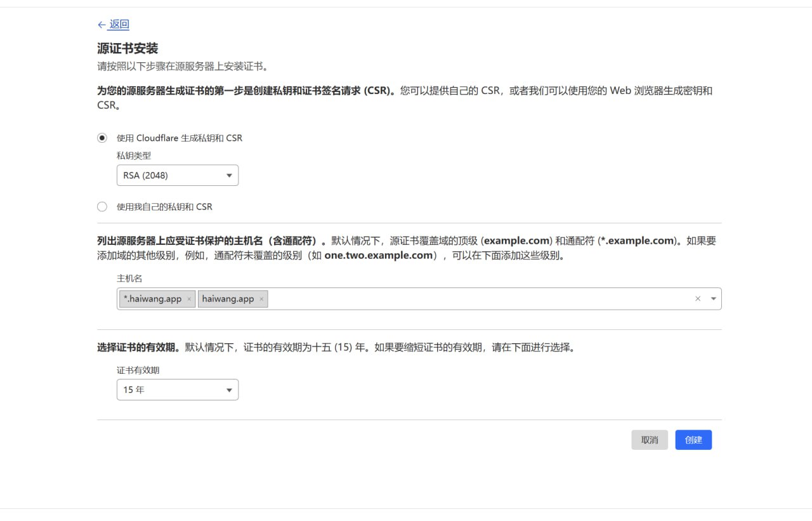Click the 私钥类型 field label
The height and width of the screenshot is (521, 812).
click(134, 155)
